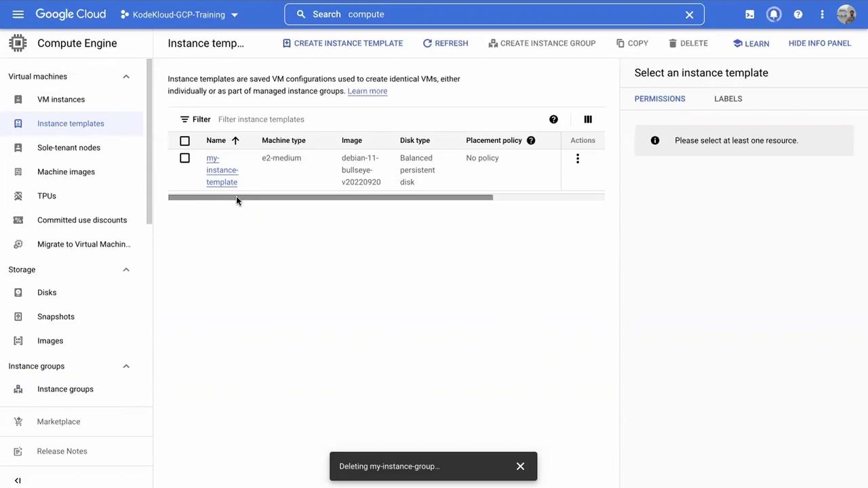Click the search magnifier icon
The height and width of the screenshot is (488, 868).
(301, 14)
